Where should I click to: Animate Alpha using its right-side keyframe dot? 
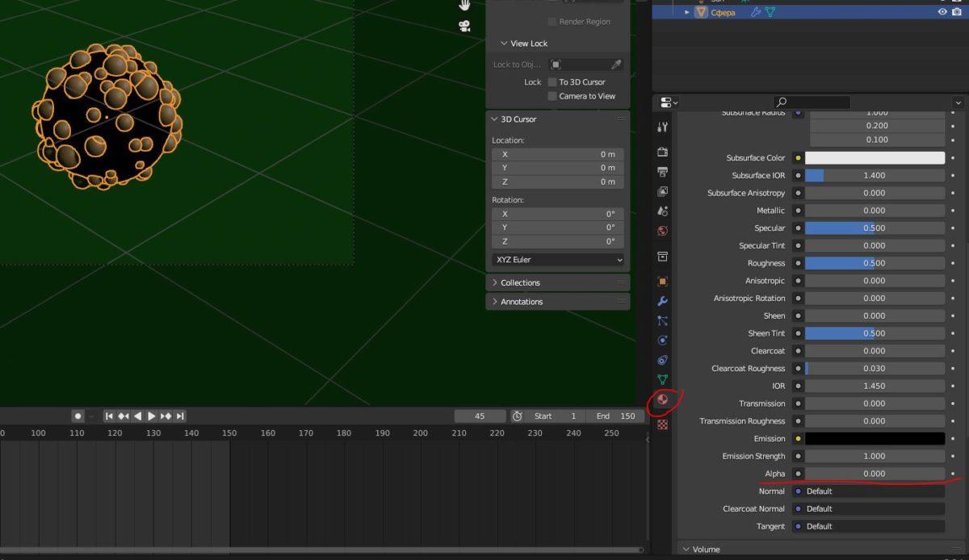(954, 474)
